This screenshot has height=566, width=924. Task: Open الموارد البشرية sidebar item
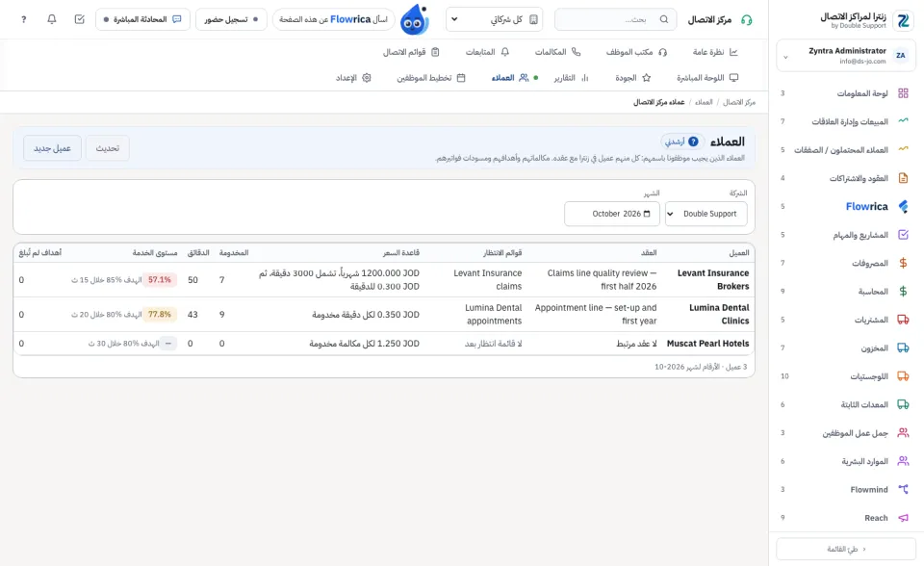846,461
